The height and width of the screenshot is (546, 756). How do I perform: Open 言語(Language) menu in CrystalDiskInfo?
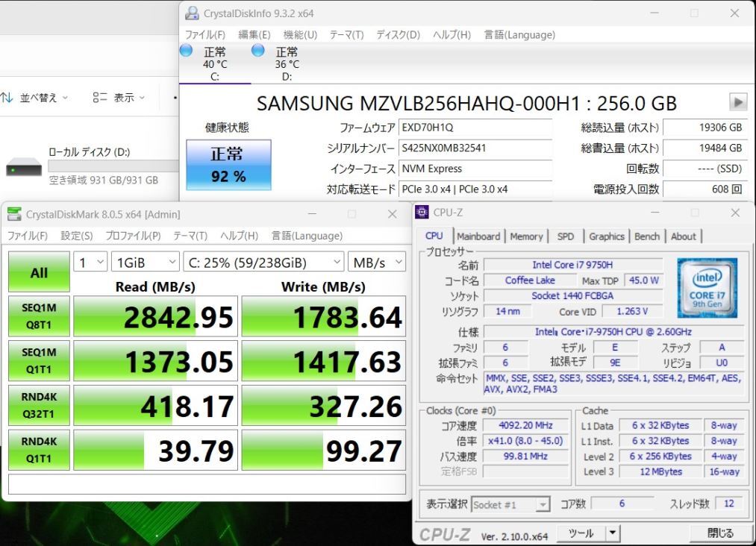coord(519,35)
